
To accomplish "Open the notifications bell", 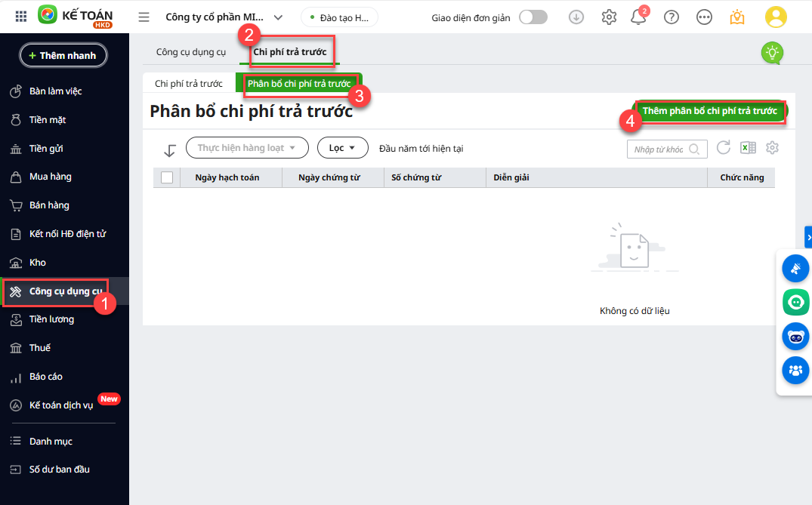I will 638,17.
